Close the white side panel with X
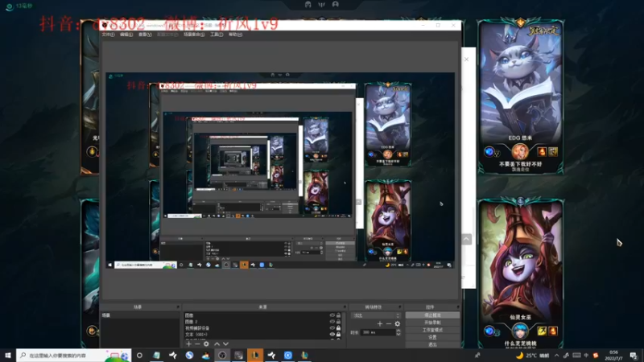The height and width of the screenshot is (362, 644). (467, 59)
